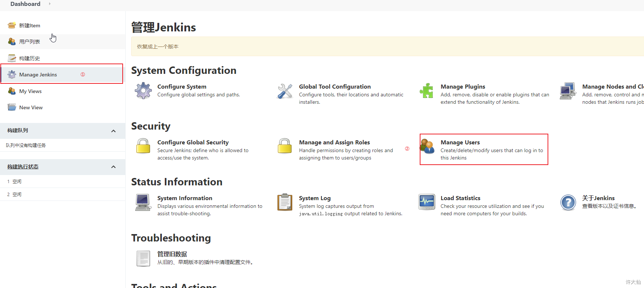Click the 恢复成上一个版本 notice bar
Viewport: 644px width, 288px height.
coord(388,47)
